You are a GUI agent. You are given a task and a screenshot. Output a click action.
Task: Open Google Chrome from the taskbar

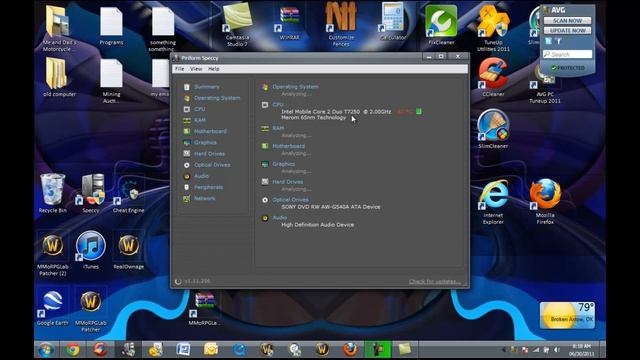(73, 350)
